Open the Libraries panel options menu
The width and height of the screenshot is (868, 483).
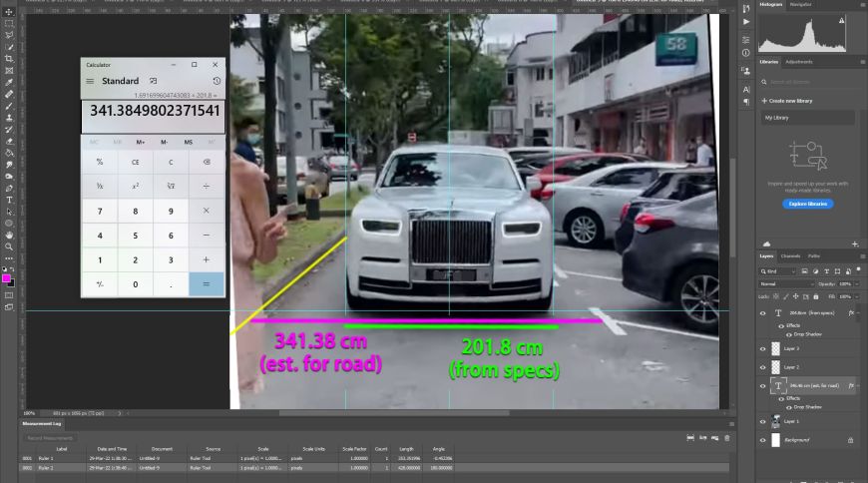click(862, 62)
